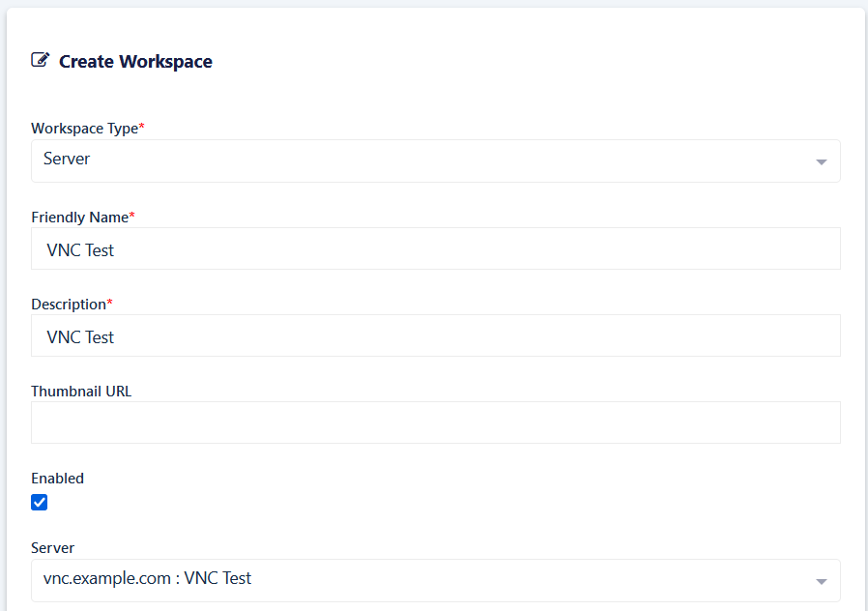
Task: Click the Friendly Name label
Action: [x=79, y=218]
